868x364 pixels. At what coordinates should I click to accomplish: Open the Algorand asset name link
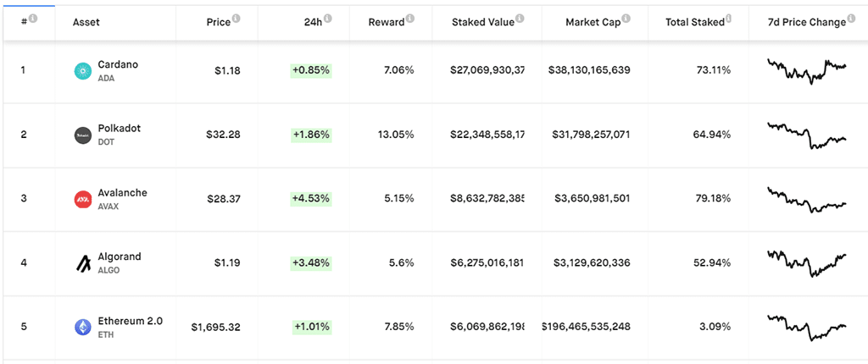[119, 256]
